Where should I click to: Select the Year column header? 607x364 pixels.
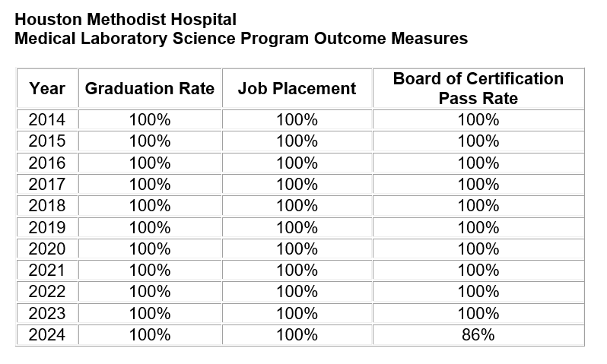pyautogui.click(x=47, y=89)
